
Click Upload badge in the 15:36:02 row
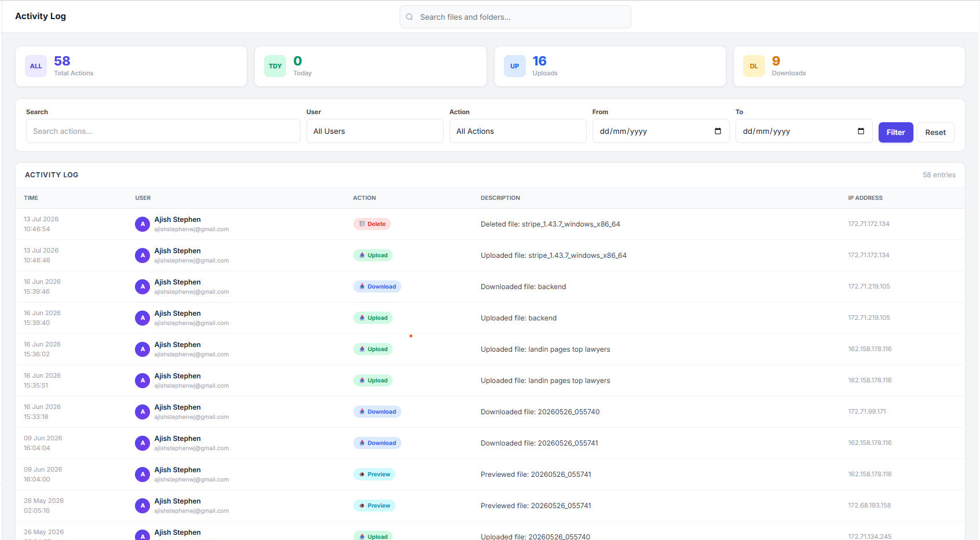tap(373, 349)
